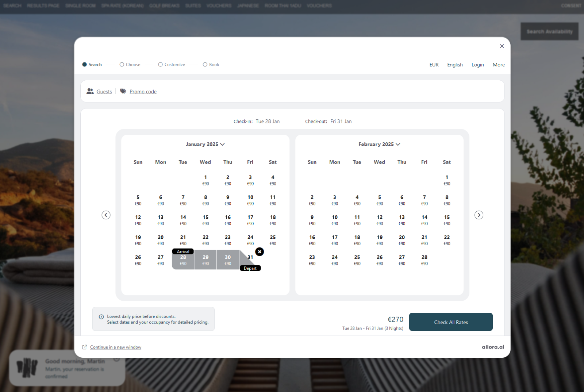Select January 10 in the calendar
584x392 pixels.
pos(250,200)
